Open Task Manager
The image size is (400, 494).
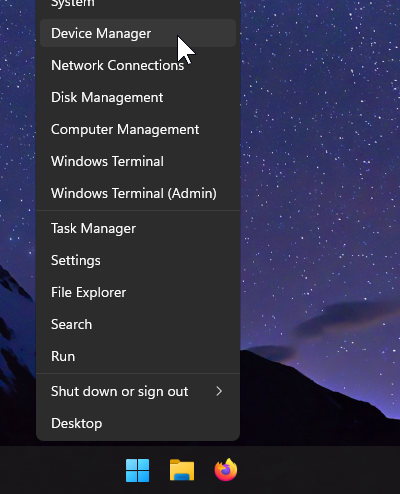(138, 228)
